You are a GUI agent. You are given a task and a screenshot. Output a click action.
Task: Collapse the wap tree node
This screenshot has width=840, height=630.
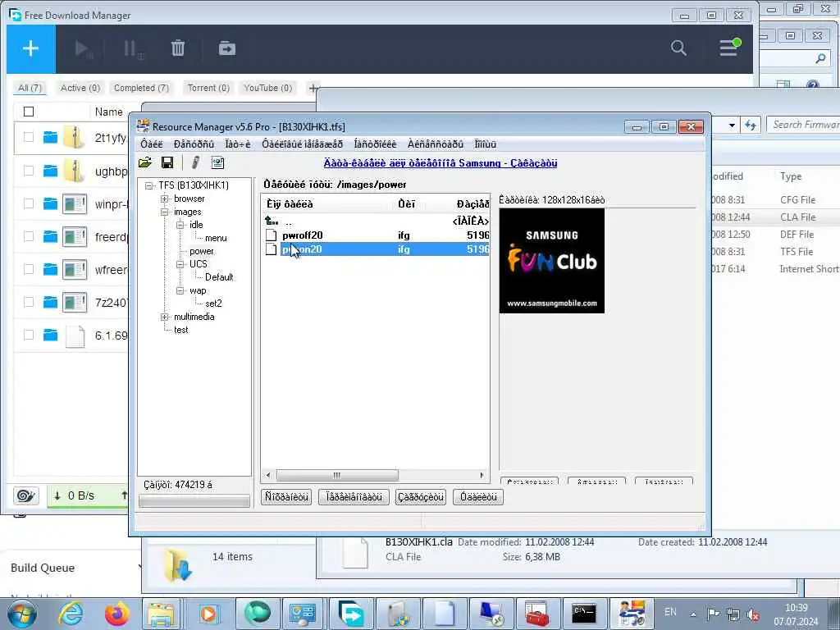[180, 291]
